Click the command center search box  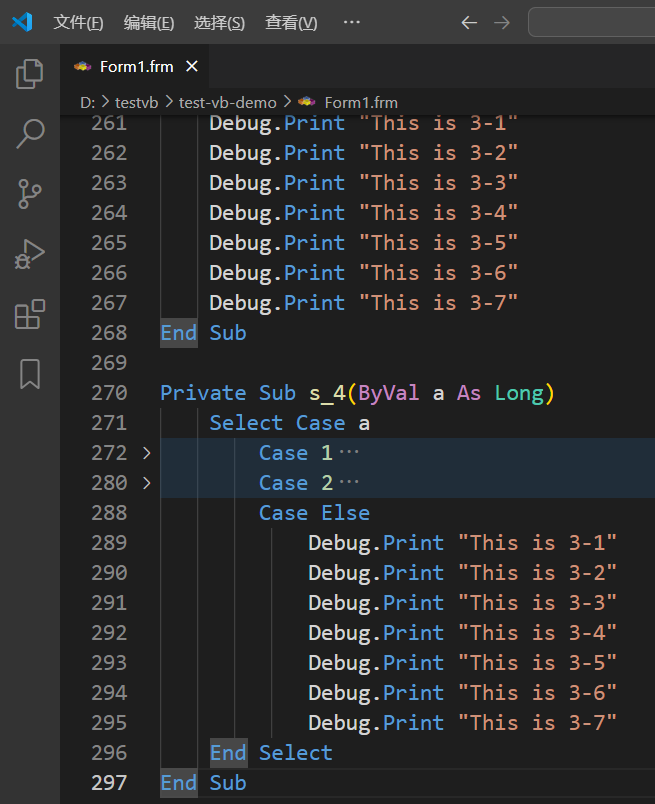point(591,22)
